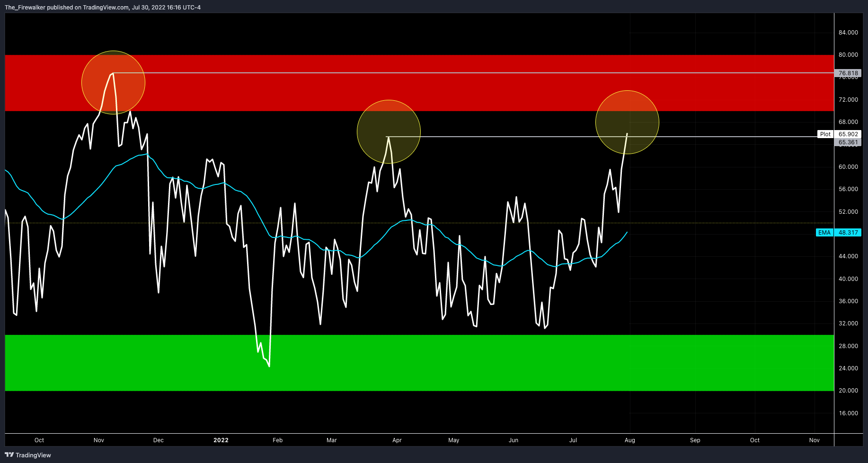Click the 76.818 horizontal line price label
The height and width of the screenshot is (463, 868).
tap(848, 73)
